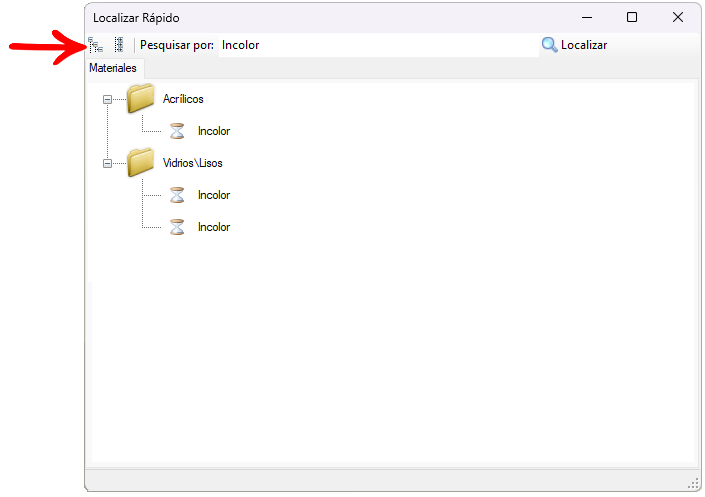Click hourglass icon of Acrílicos Incolor
This screenshot has height=497, width=705.
[x=177, y=131]
